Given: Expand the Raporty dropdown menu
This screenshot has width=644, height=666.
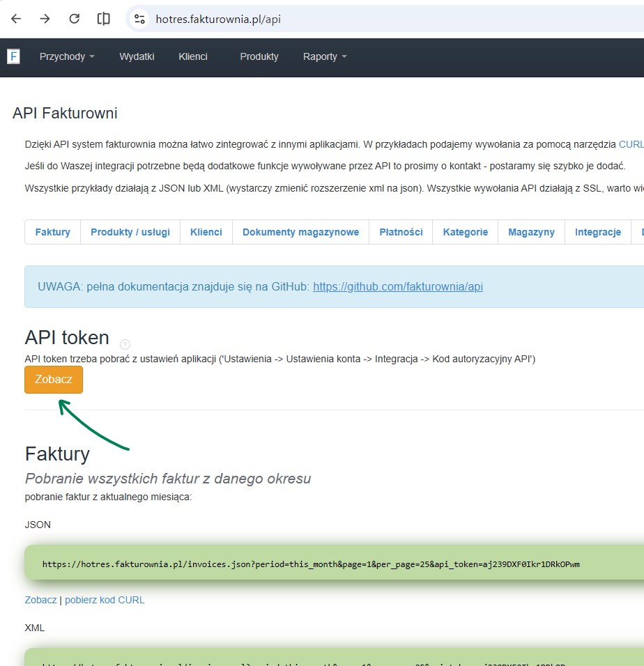Looking at the screenshot, I should pyautogui.click(x=325, y=56).
